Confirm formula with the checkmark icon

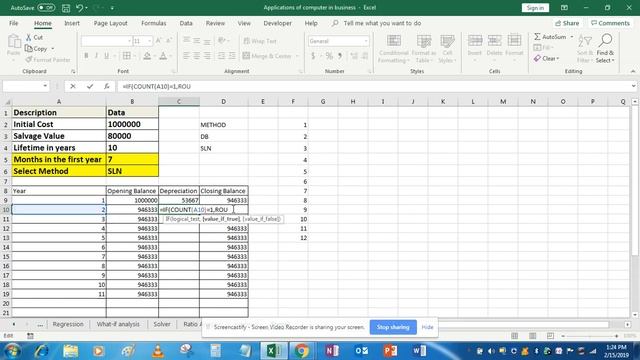point(90,86)
